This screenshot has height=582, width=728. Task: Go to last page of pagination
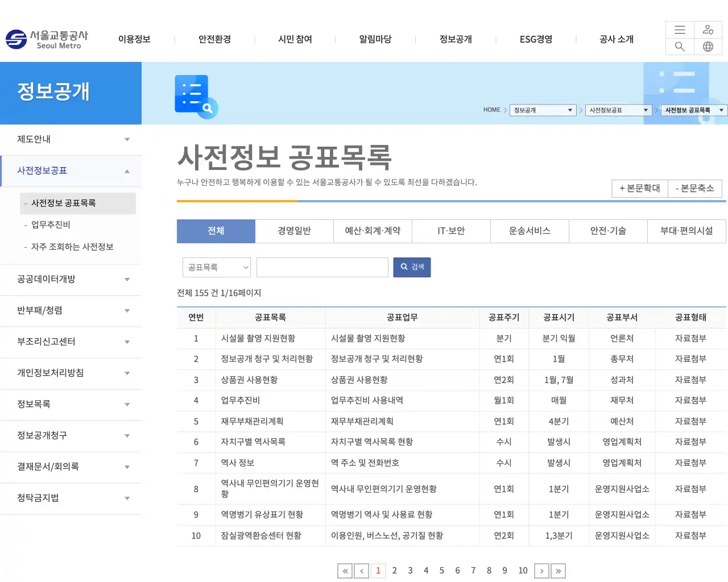click(559, 571)
